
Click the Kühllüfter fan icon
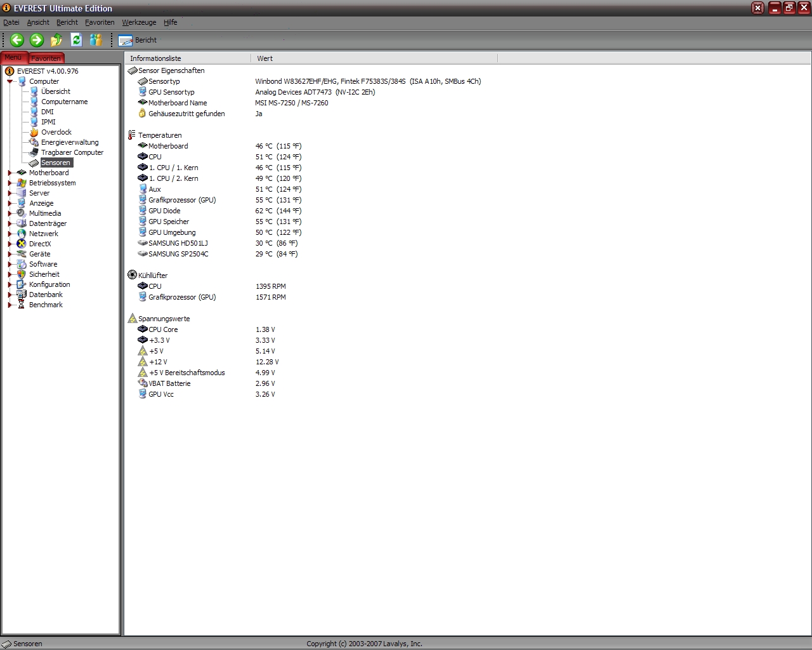(x=133, y=275)
